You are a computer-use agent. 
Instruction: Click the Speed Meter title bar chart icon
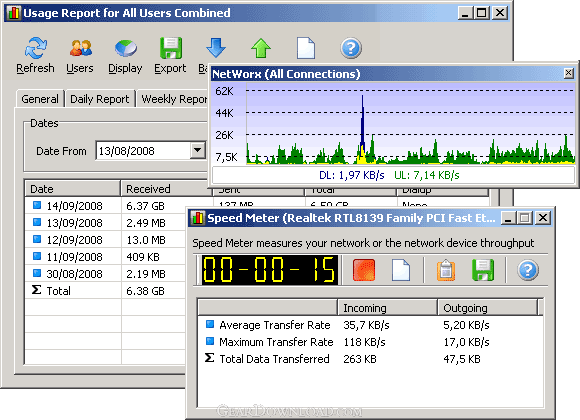pos(198,218)
